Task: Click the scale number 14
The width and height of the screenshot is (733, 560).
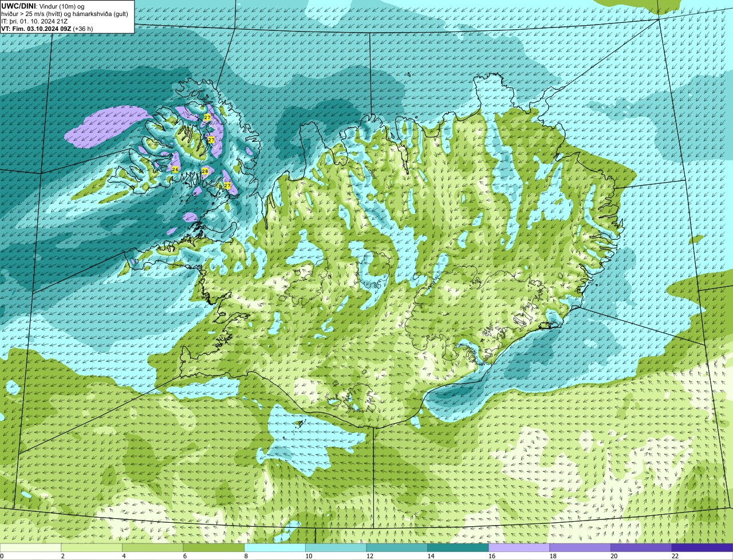Action: click(x=431, y=556)
